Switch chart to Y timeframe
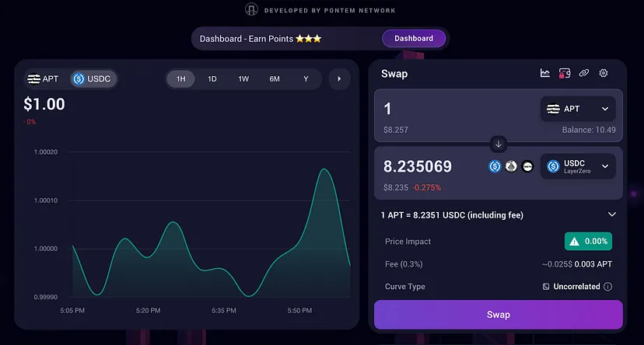 (x=306, y=78)
